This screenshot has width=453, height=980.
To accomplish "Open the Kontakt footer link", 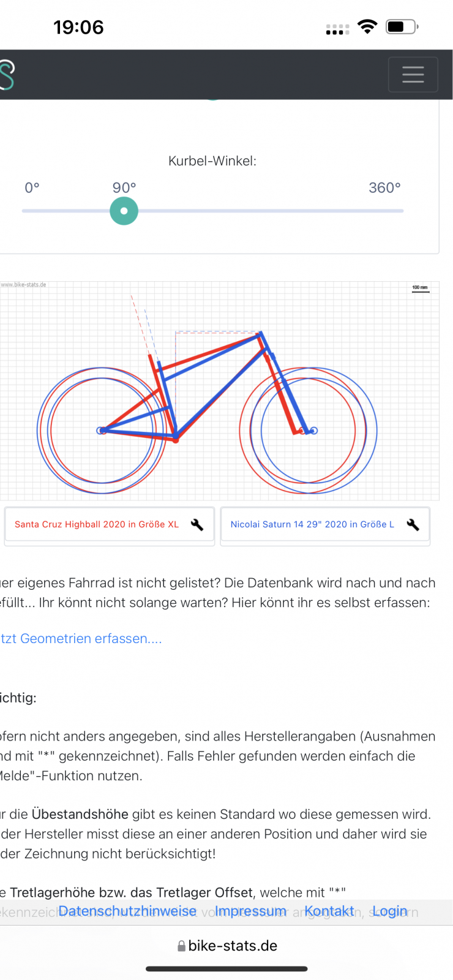I will (329, 911).
